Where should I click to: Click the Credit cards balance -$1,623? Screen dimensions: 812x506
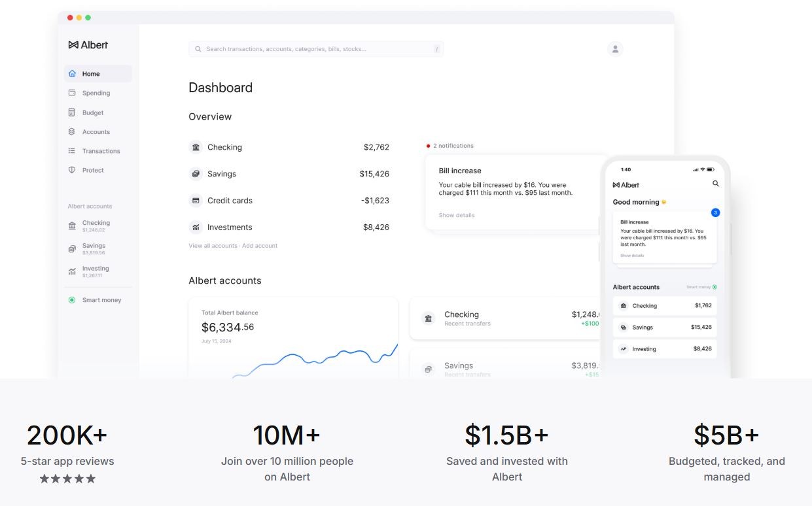(x=375, y=201)
